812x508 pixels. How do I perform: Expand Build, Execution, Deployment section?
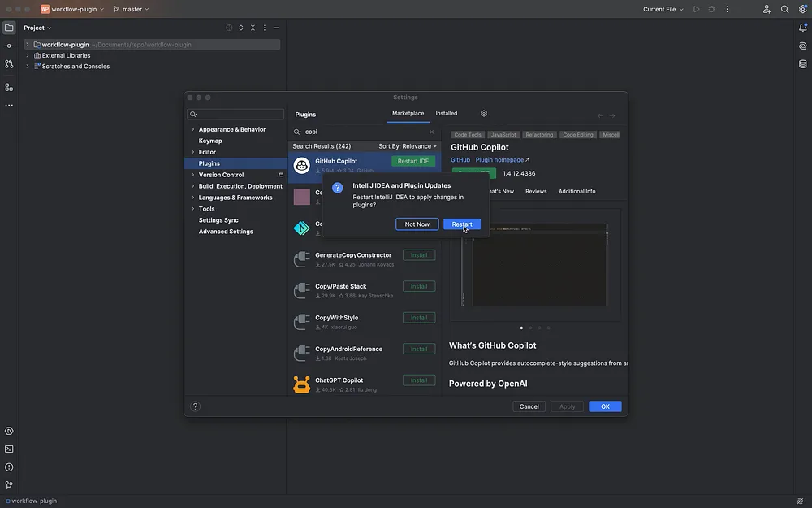coord(192,186)
